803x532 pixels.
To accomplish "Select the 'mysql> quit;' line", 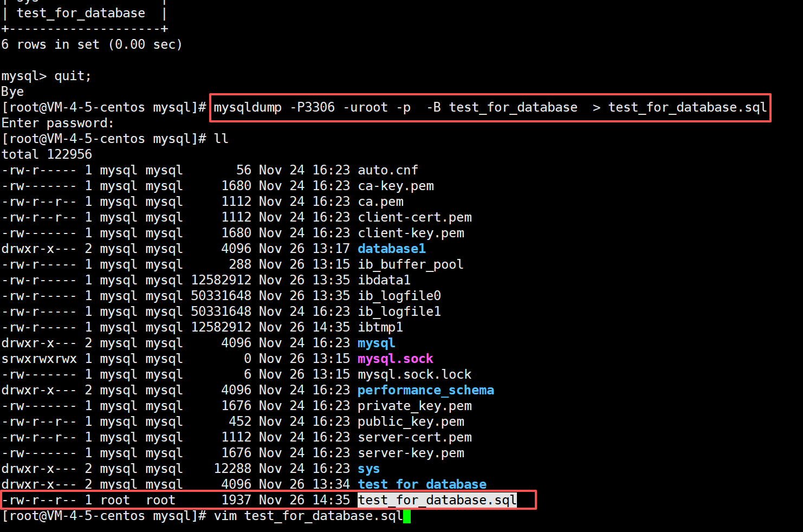I will tap(47, 76).
